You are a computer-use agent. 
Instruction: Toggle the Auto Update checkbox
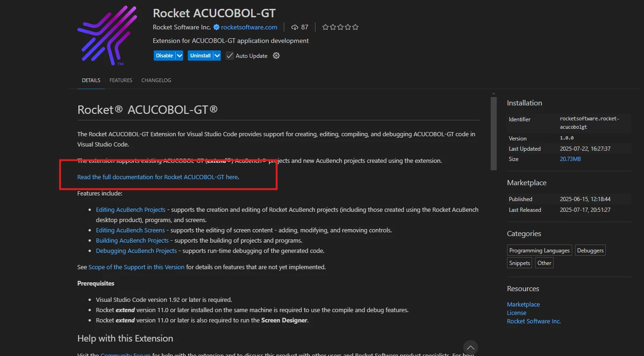pyautogui.click(x=229, y=56)
